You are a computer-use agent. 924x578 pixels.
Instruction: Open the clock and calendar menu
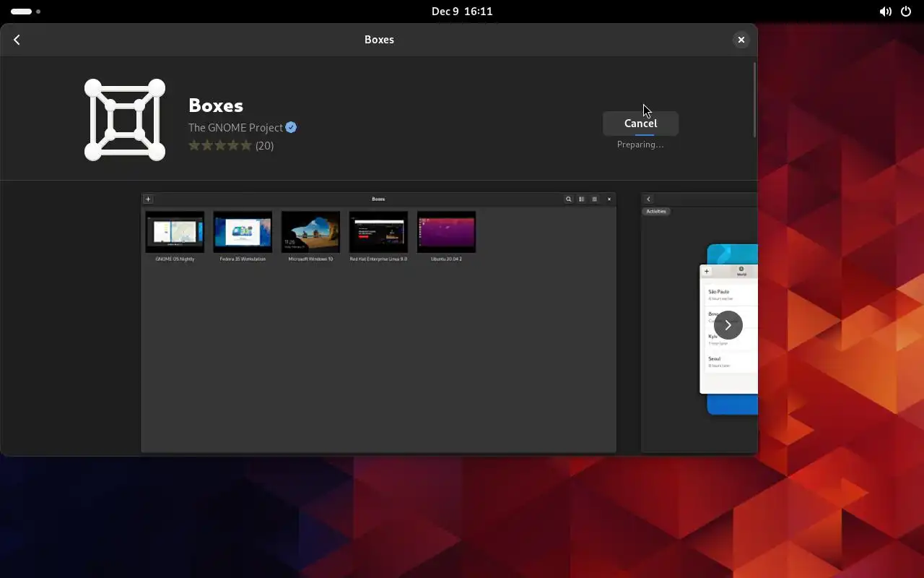coord(462,12)
